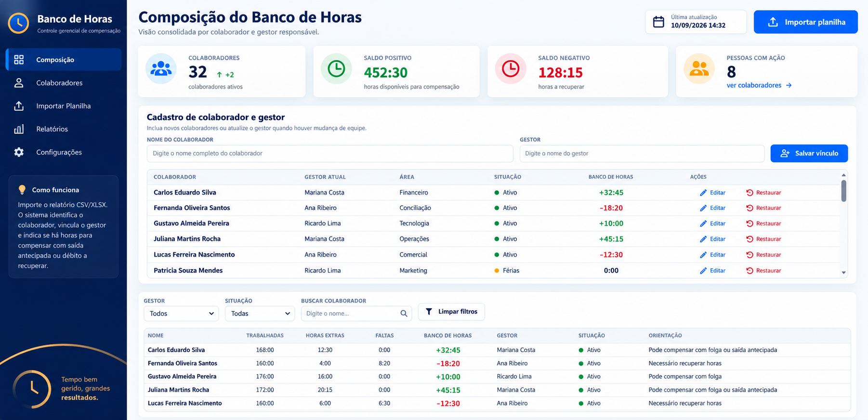Image resolution: width=868 pixels, height=420 pixels.
Task: Click the Colaboradores people icon card
Action: [161, 69]
